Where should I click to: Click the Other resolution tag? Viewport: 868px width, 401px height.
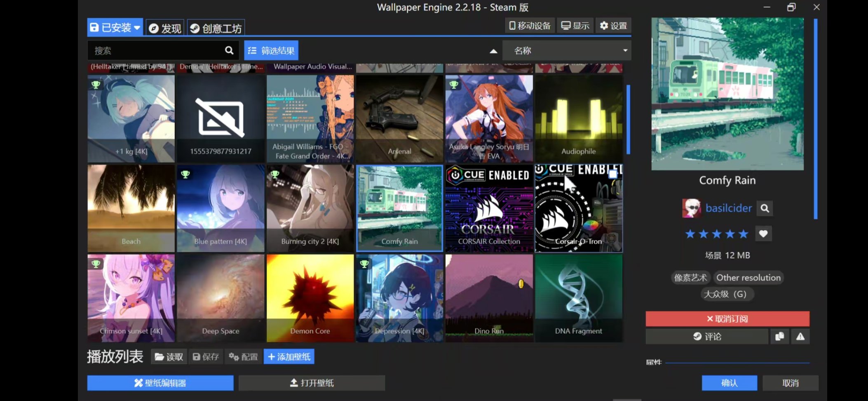click(x=748, y=278)
